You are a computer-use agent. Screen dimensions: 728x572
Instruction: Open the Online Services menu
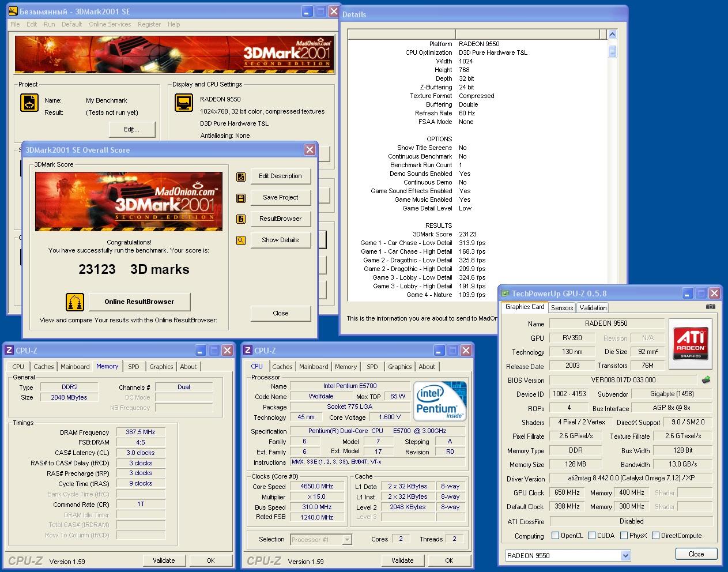(110, 24)
